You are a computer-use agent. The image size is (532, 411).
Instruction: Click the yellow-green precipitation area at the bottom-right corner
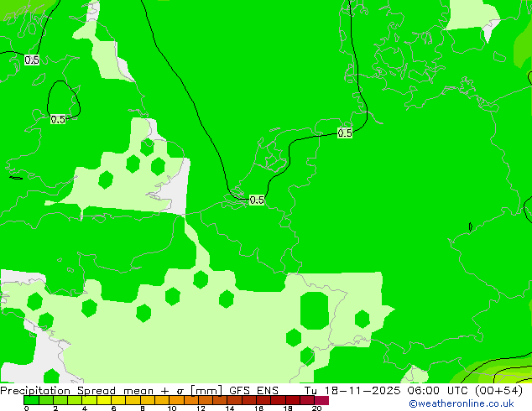point(502,372)
